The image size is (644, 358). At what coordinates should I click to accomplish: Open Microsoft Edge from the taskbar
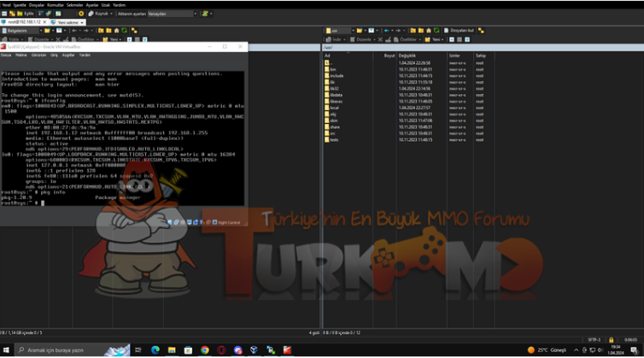155,350
